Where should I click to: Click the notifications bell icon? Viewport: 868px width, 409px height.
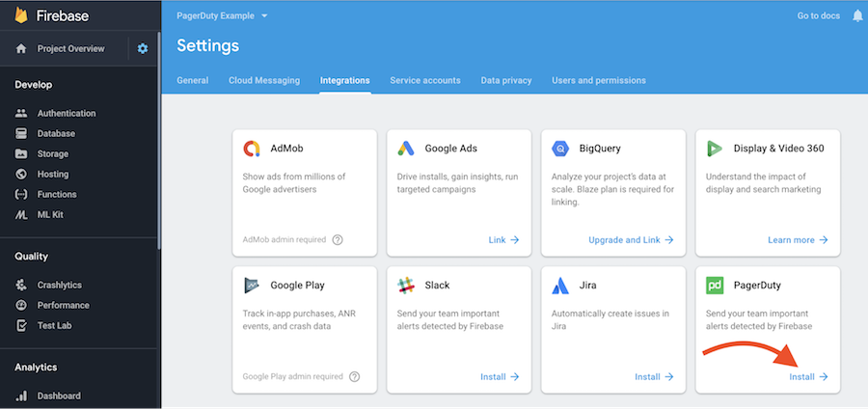857,15
